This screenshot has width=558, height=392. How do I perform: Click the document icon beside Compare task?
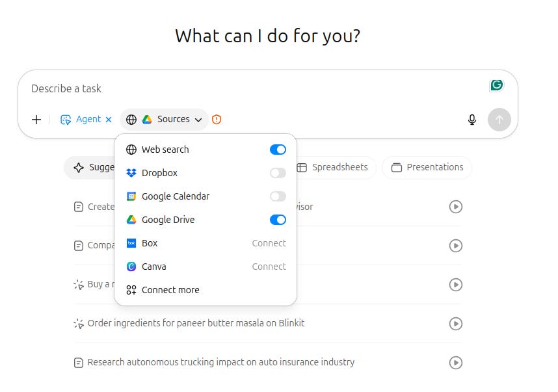click(78, 246)
